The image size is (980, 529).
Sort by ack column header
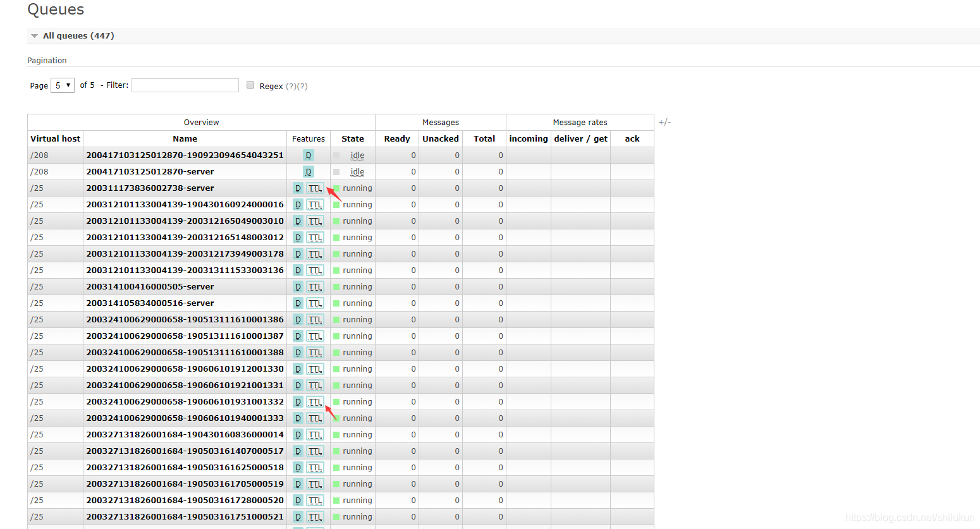coord(632,139)
